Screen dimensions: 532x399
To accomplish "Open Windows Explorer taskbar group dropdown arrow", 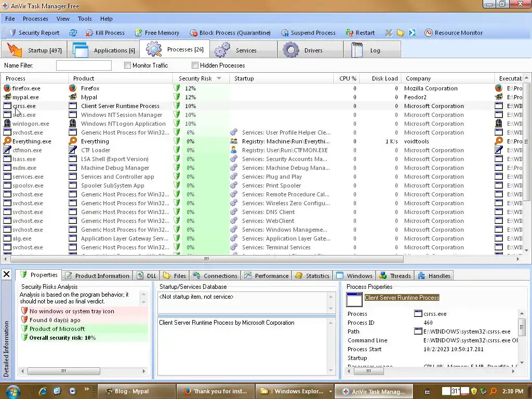I will tap(330, 392).
